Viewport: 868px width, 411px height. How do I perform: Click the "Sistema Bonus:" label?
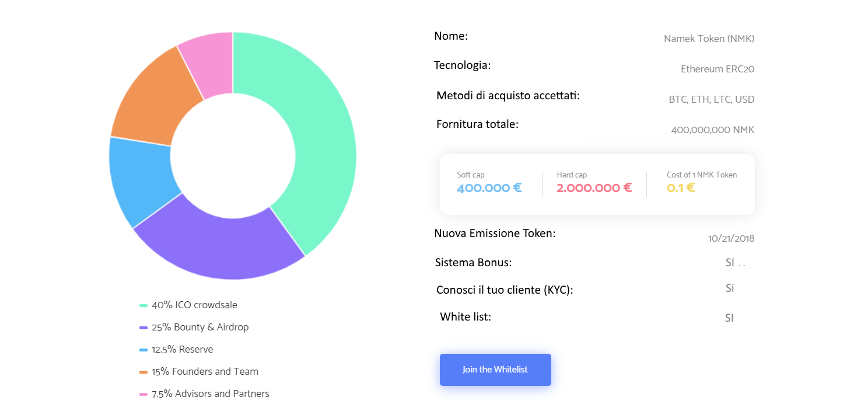point(473,263)
